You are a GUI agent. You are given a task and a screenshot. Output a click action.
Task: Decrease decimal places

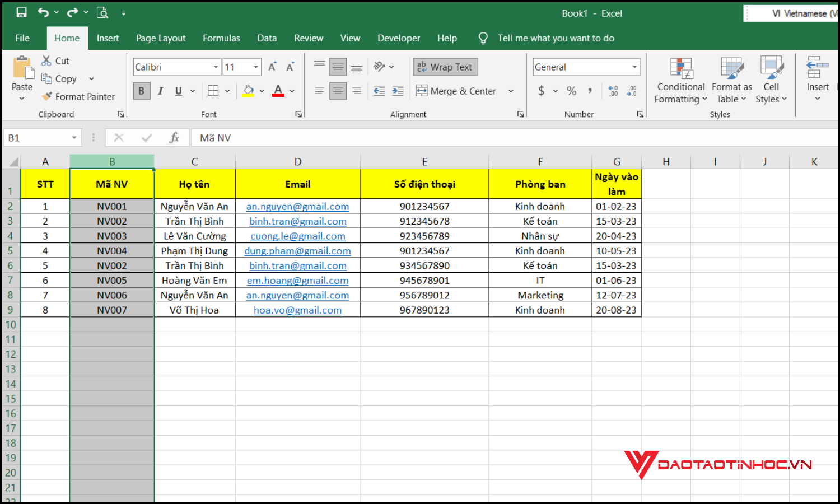click(632, 91)
